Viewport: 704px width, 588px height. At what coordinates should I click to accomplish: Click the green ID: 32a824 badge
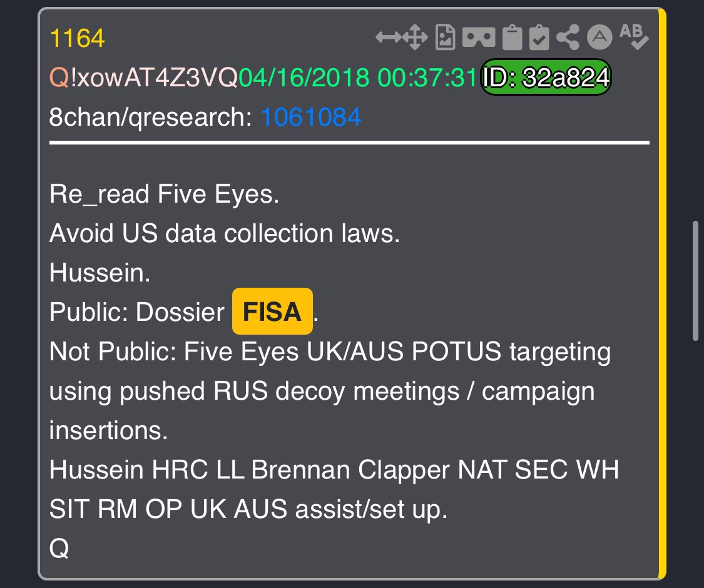546,77
